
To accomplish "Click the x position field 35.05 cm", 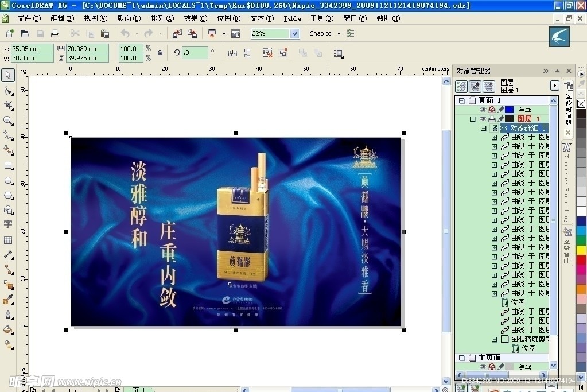I will click(32, 49).
